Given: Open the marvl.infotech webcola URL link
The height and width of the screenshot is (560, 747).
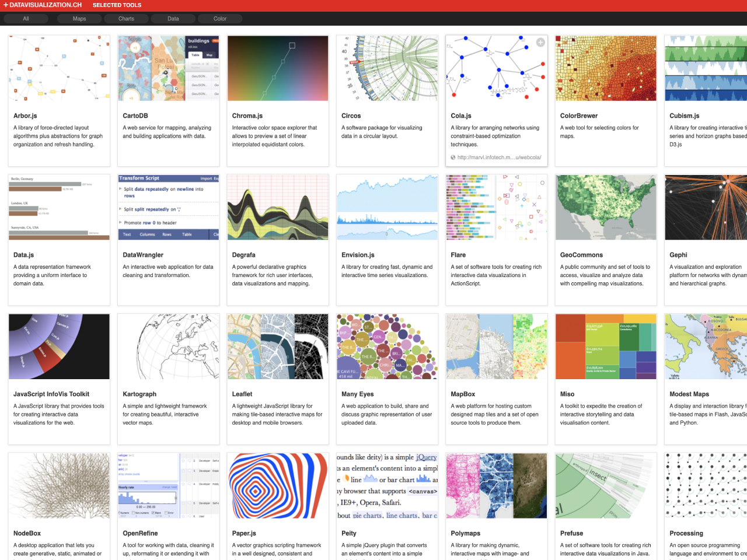Looking at the screenshot, I should [x=499, y=157].
